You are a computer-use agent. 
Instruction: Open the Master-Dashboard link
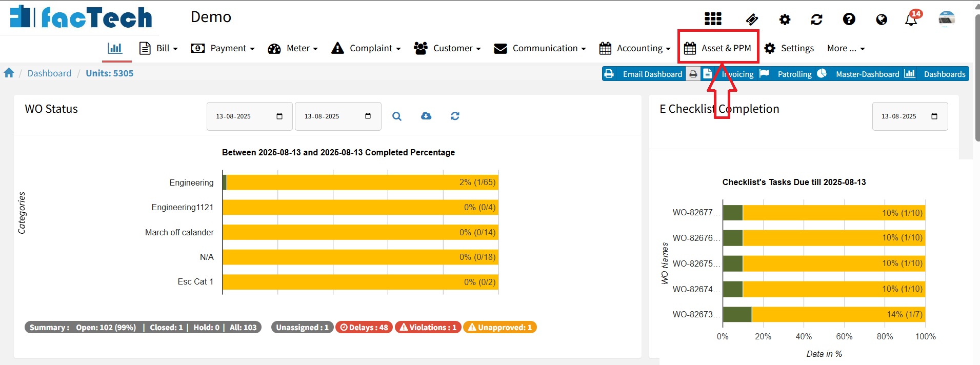point(867,74)
